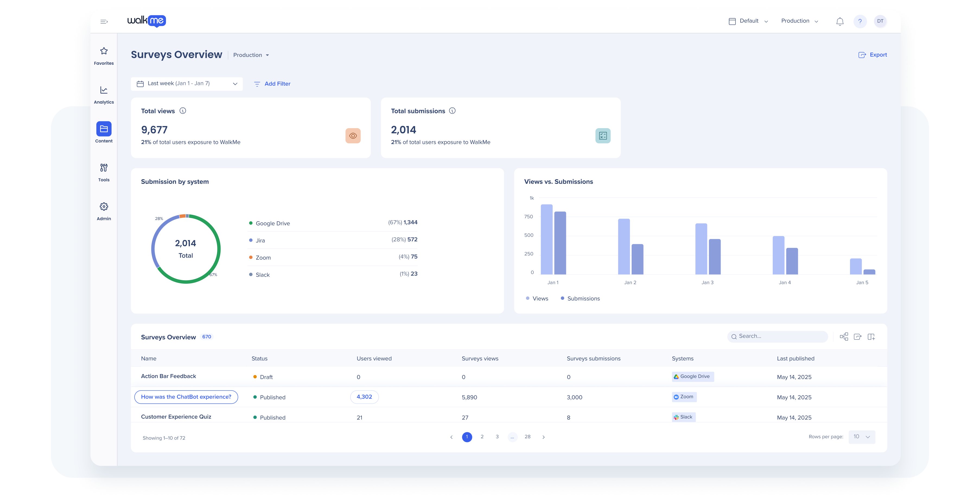The image size is (980, 504).
Task: Open the help question mark icon
Action: pyautogui.click(x=860, y=21)
